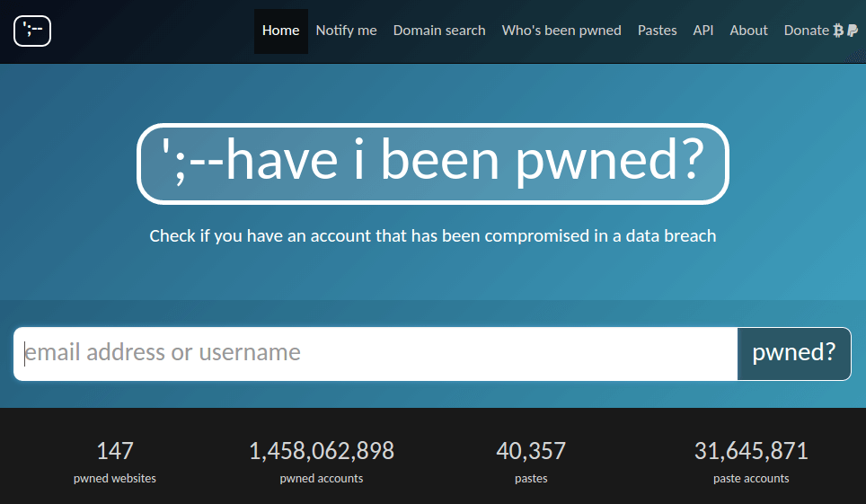Click the ';--have i been pwned? banner
The width and height of the screenshot is (866, 504).
pyautogui.click(x=432, y=164)
